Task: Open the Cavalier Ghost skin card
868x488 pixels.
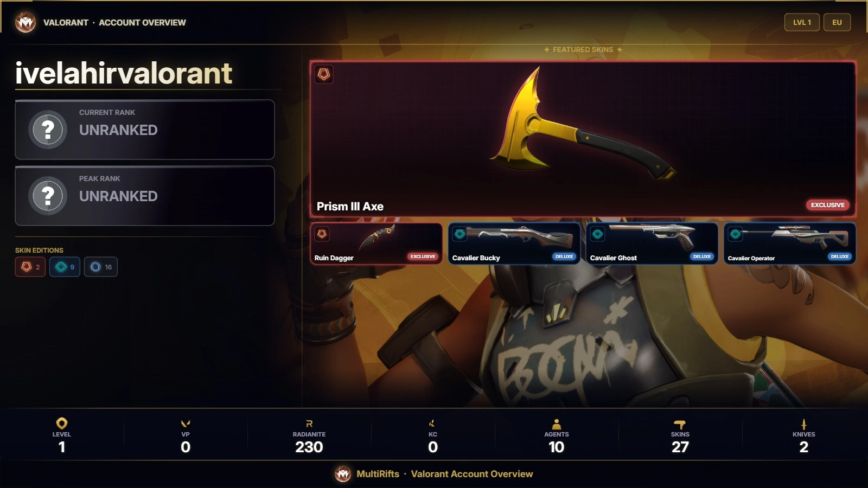Action: coord(652,243)
